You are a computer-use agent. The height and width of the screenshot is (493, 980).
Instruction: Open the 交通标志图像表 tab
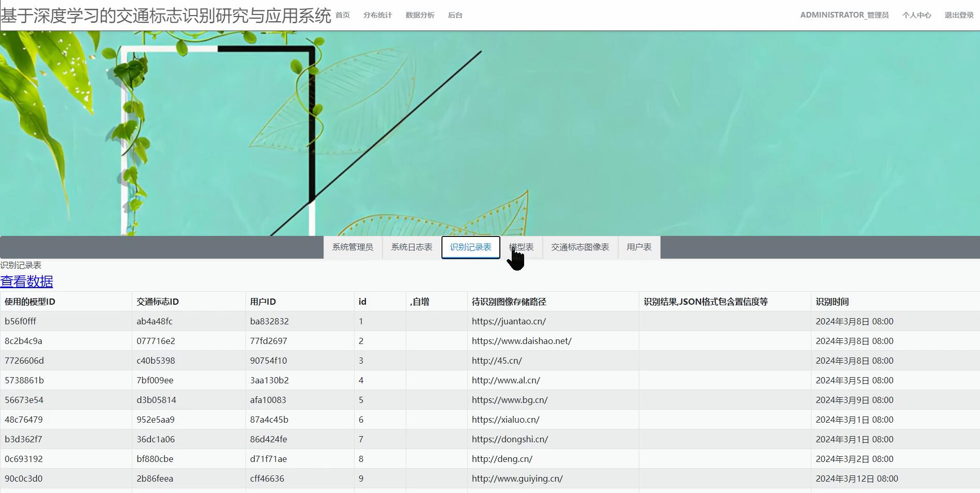click(x=580, y=247)
